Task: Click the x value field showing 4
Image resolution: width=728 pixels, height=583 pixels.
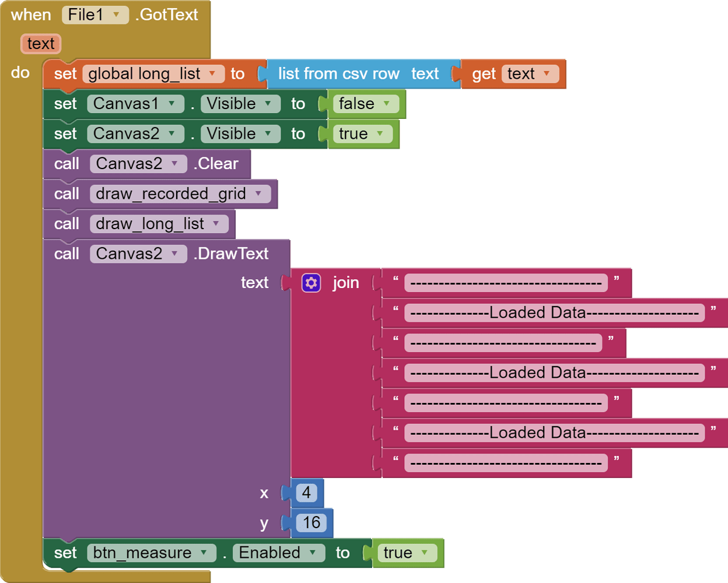Action: click(306, 493)
